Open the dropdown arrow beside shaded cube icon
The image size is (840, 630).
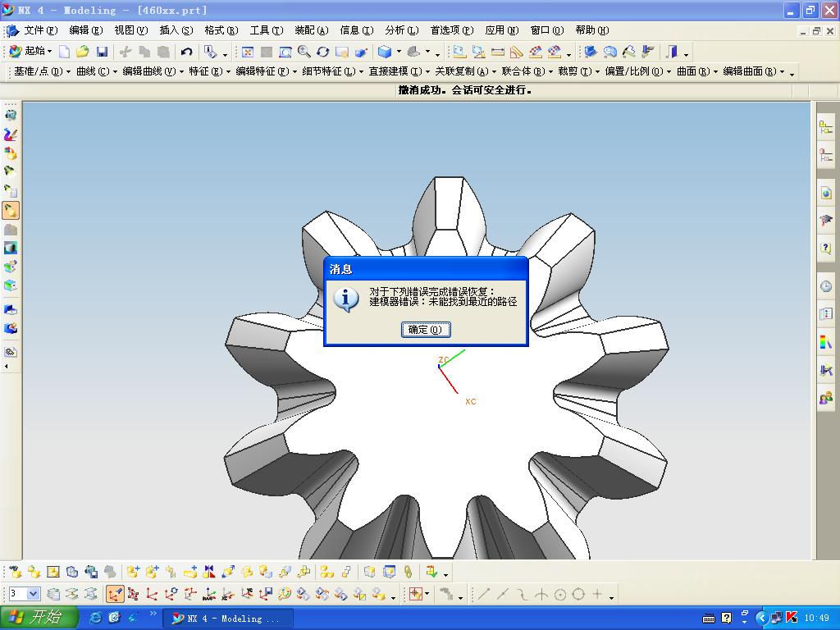pos(399,52)
